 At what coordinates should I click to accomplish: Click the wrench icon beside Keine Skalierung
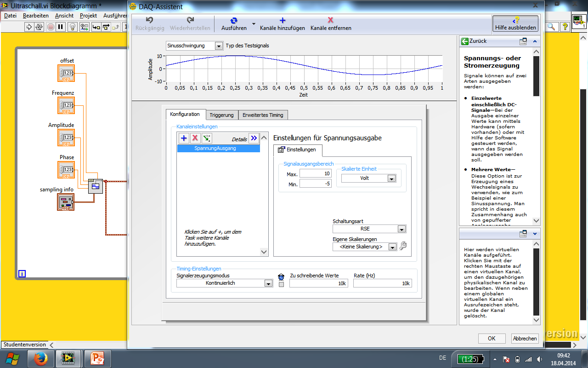pos(403,246)
